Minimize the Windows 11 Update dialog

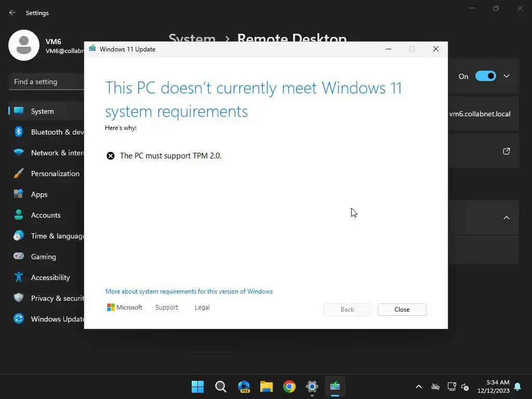click(x=389, y=49)
